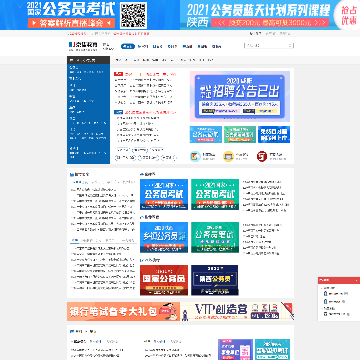
Task: Click the 银行笔试备考大礼包 orange banner
Action: (x=123, y=311)
